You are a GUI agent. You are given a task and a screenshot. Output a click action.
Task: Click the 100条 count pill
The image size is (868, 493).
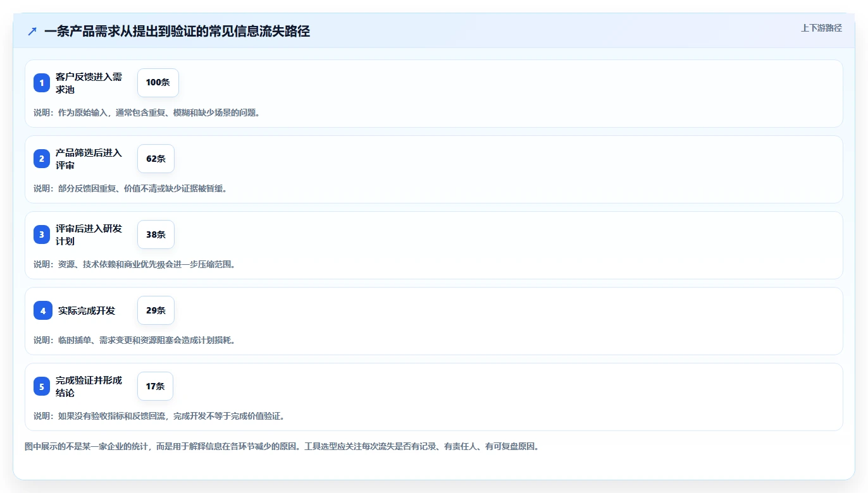158,83
